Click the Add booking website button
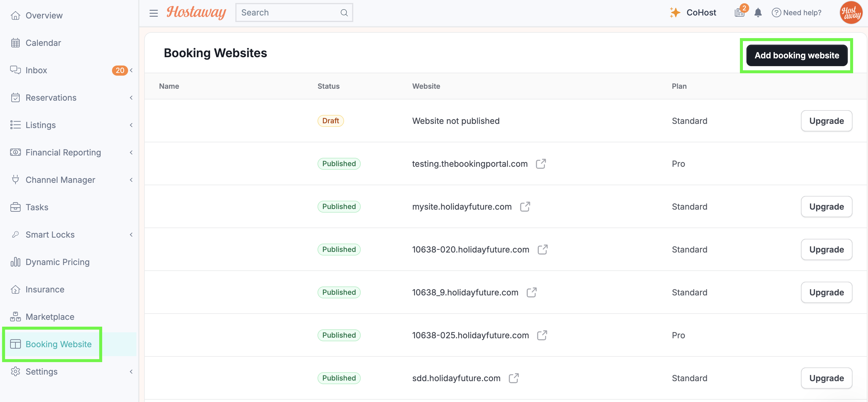 [797, 55]
